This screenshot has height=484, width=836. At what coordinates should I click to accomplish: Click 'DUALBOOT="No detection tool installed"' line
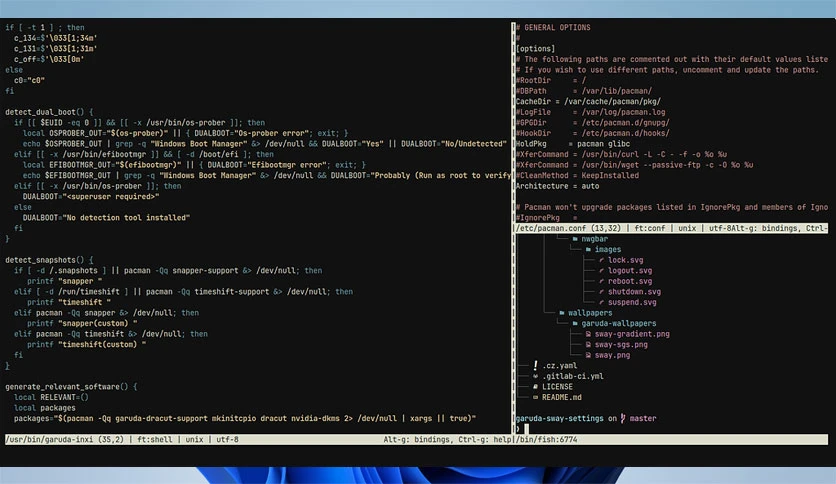point(106,217)
